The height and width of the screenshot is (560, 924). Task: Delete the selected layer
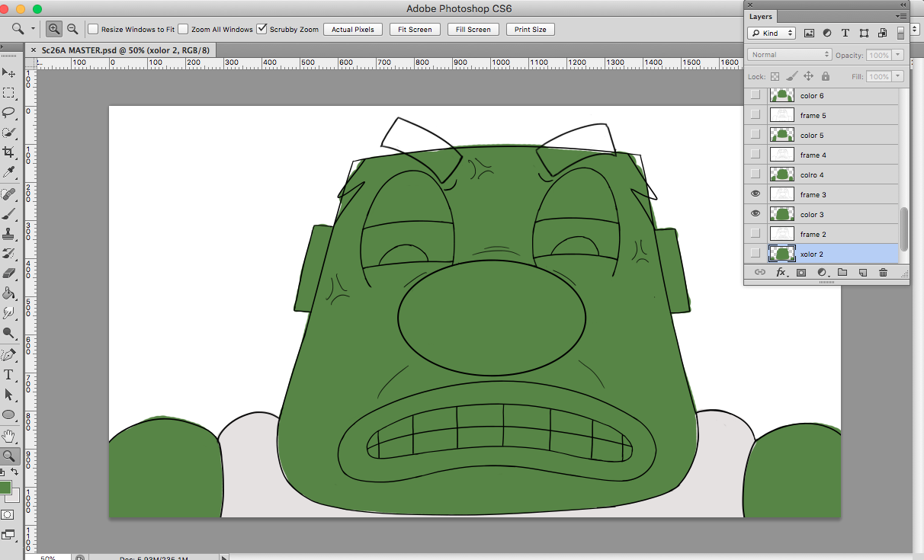(884, 272)
